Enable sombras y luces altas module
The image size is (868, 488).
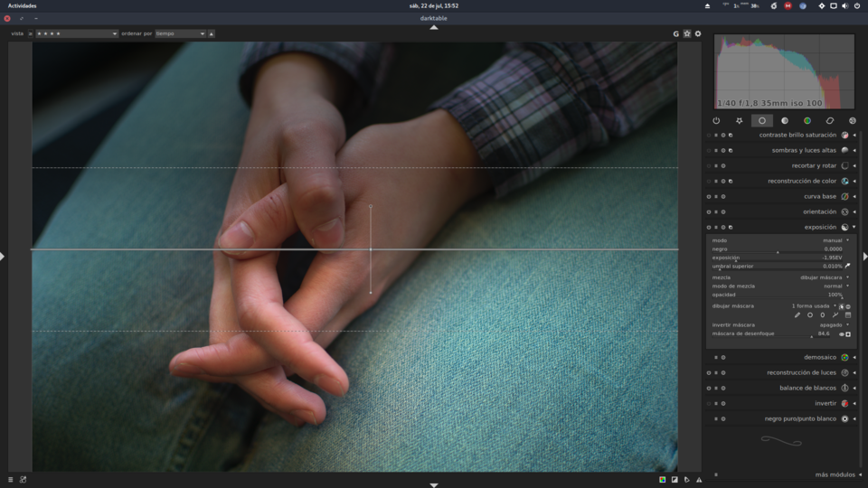pyautogui.click(x=709, y=151)
